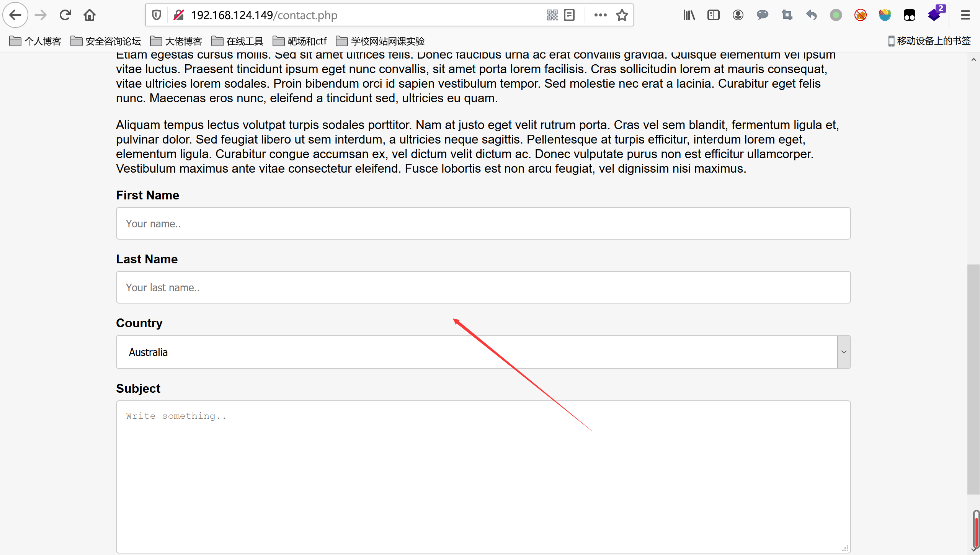Click the vertical scrollbar thumb
980x555 pixels.
[x=973, y=379]
